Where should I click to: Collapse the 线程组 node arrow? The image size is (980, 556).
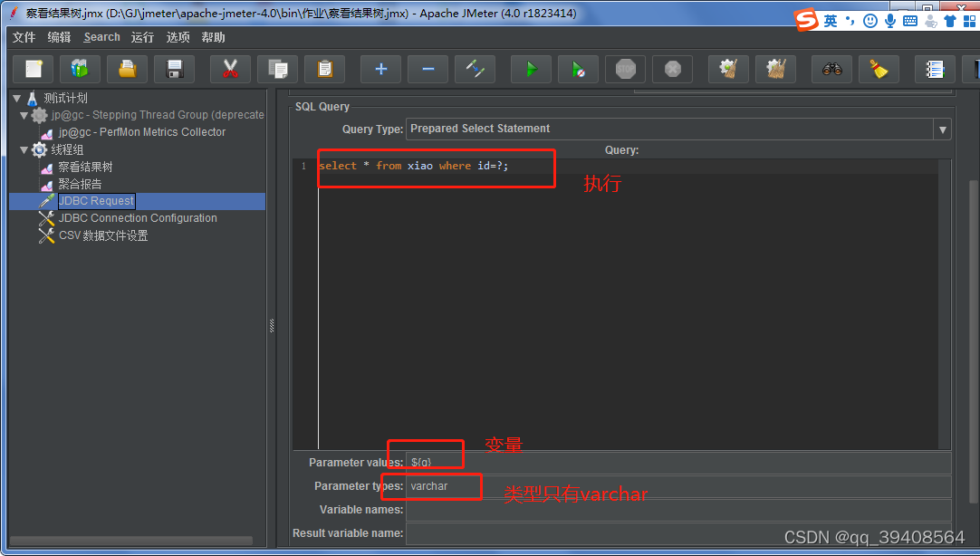[x=24, y=150]
